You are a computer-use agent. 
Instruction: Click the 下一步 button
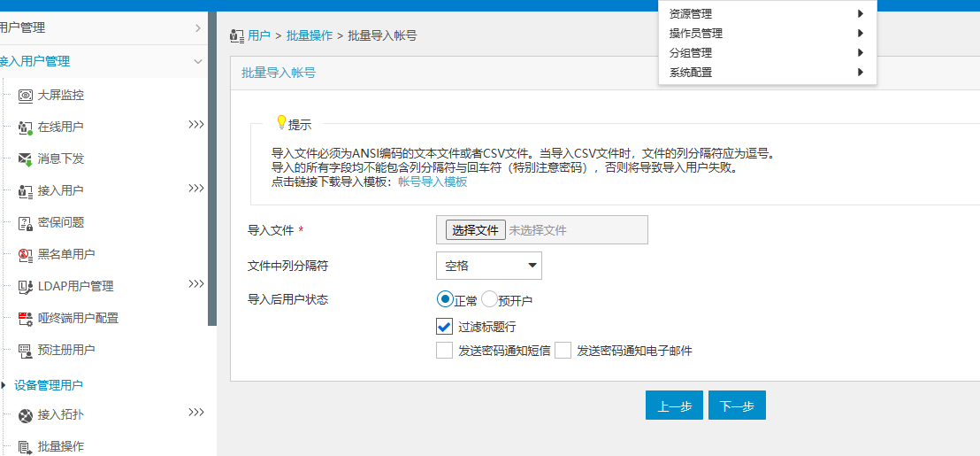737,406
